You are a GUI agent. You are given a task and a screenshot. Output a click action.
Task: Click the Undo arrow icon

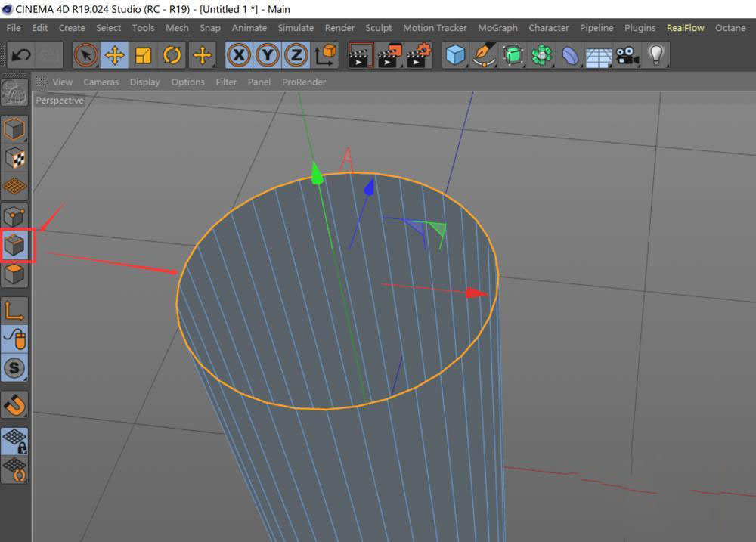(x=20, y=55)
